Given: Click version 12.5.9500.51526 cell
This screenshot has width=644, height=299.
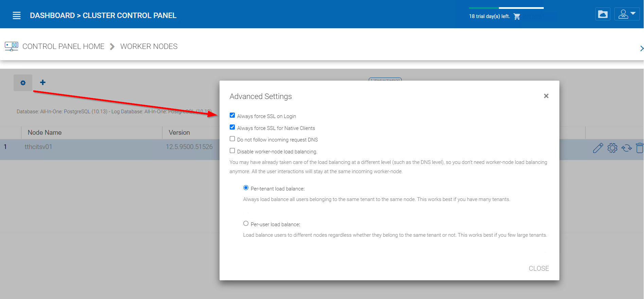Looking at the screenshot, I should click(x=189, y=147).
